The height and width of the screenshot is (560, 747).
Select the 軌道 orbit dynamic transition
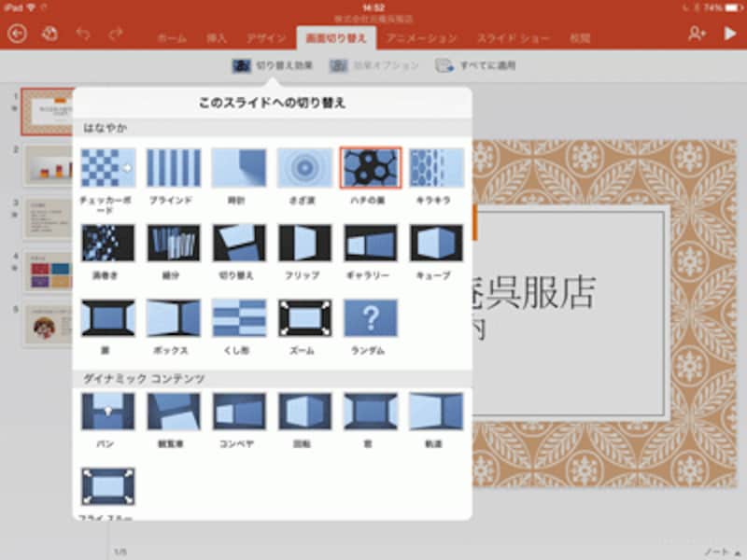[436, 412]
